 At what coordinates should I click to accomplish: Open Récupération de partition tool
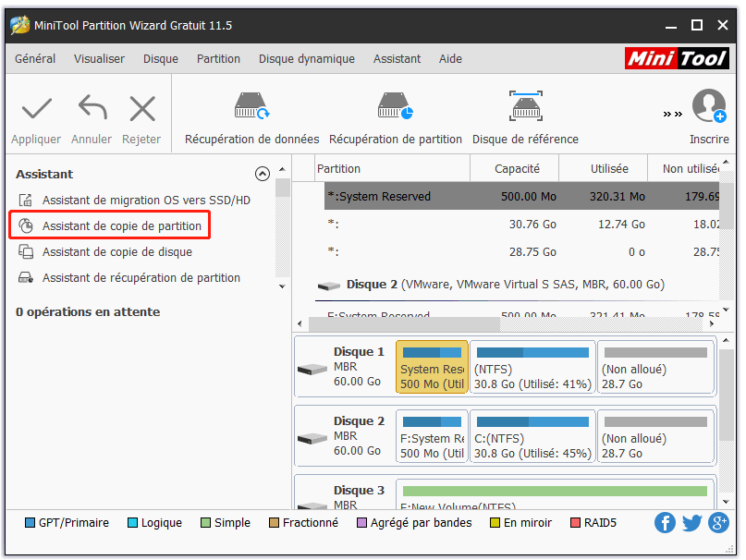pyautogui.click(x=396, y=118)
